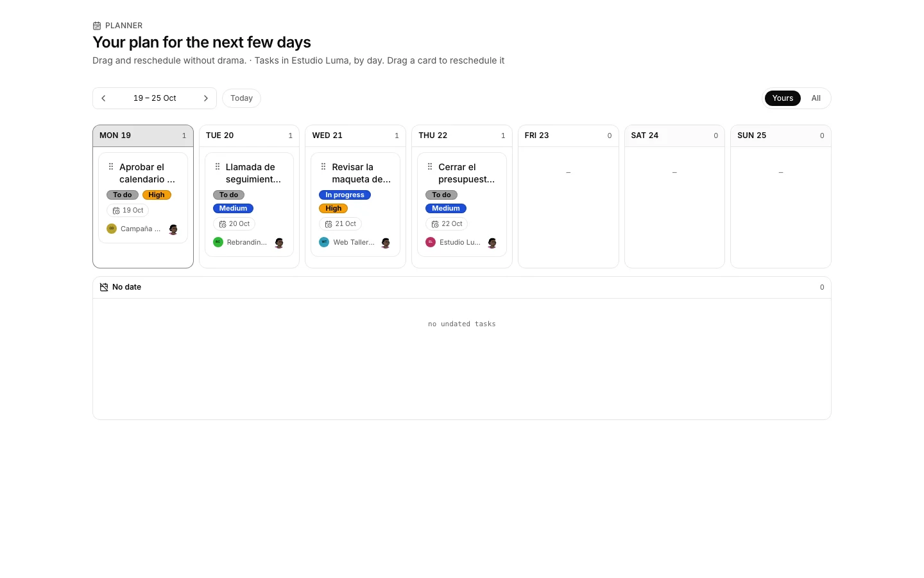
Task: Show only Yours tasks
Action: tap(783, 98)
